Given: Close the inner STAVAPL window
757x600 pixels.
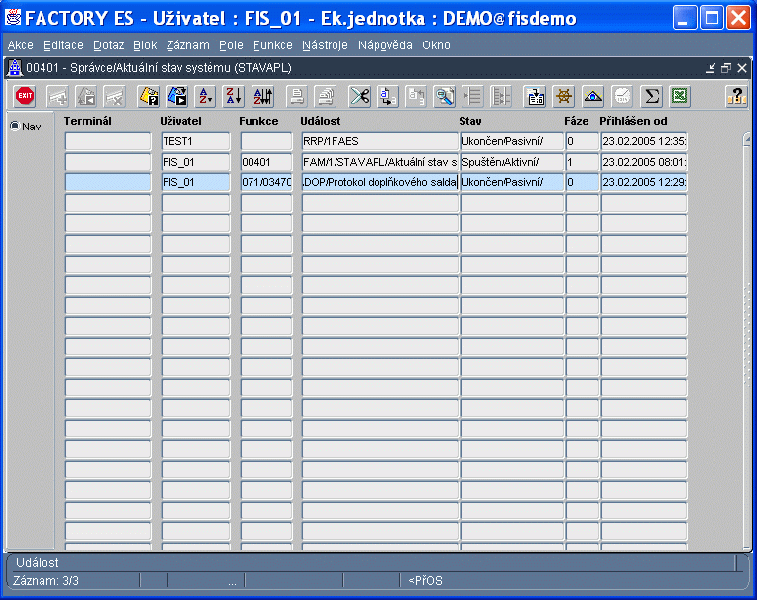Looking at the screenshot, I should coord(742,68).
